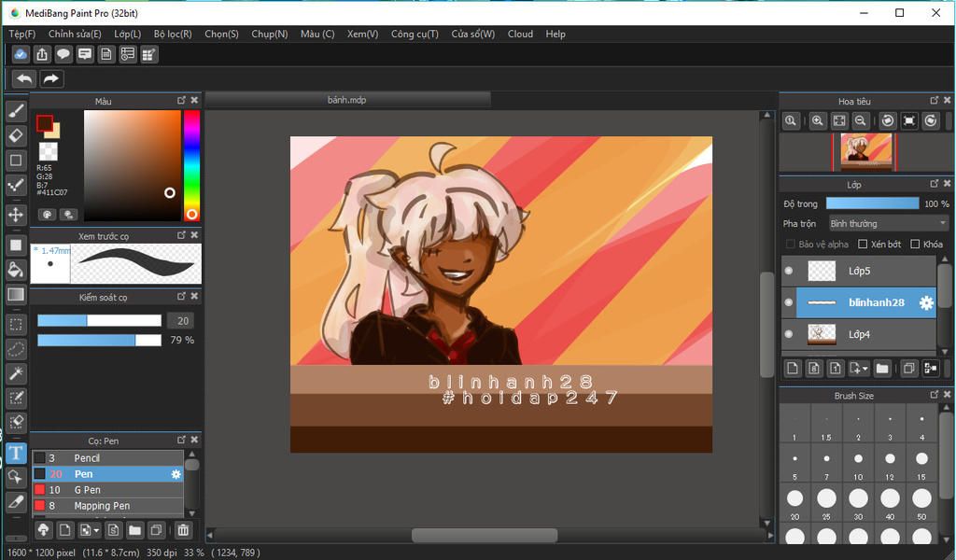Enable the Bảo vệ alpha checkbox

pyautogui.click(x=791, y=245)
